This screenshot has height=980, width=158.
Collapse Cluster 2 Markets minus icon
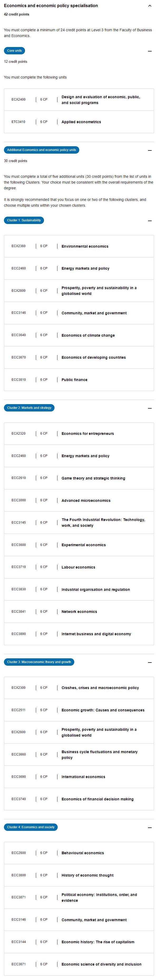(150, 408)
